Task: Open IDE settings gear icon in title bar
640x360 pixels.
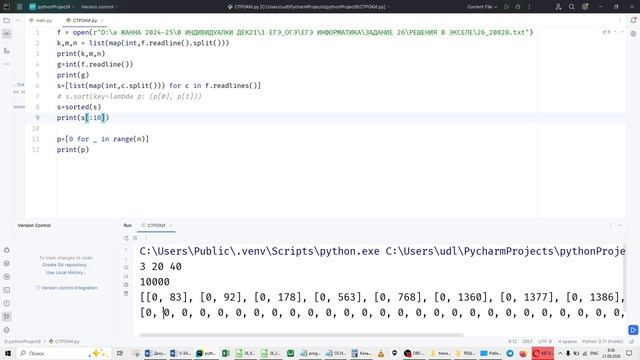Action: tap(585, 7)
